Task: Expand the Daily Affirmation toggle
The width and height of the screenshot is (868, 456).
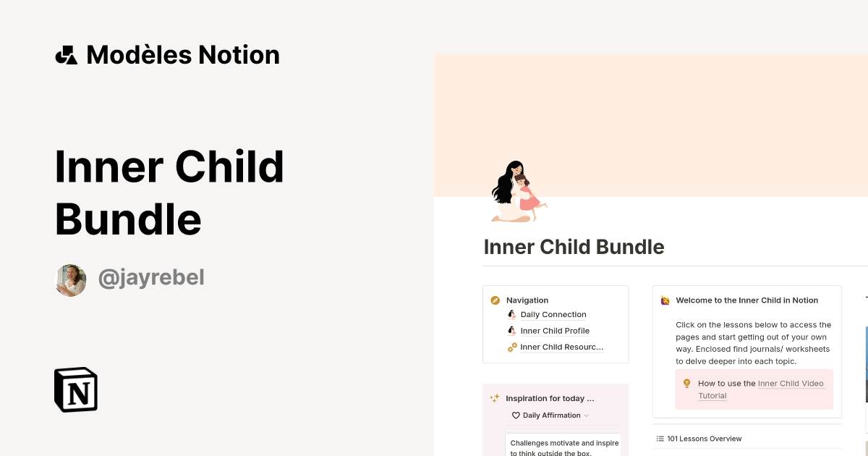Action: [586, 415]
